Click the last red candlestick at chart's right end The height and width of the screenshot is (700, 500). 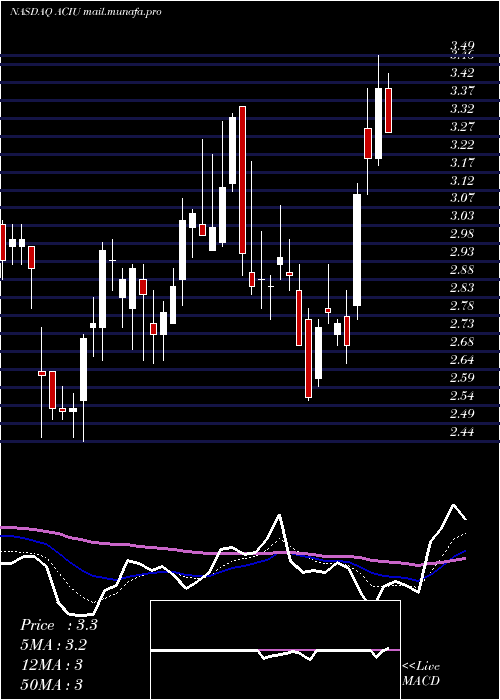click(388, 110)
